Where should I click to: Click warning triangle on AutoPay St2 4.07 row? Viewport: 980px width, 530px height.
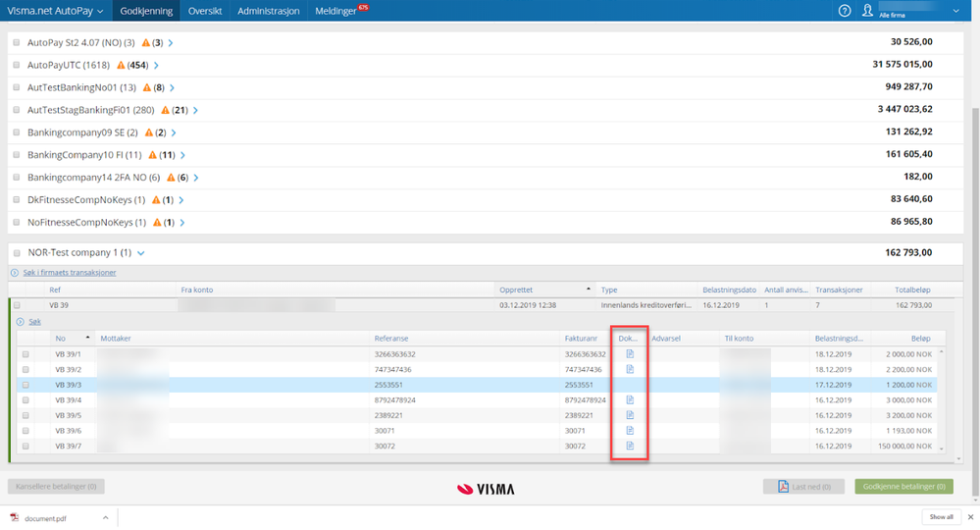[145, 42]
